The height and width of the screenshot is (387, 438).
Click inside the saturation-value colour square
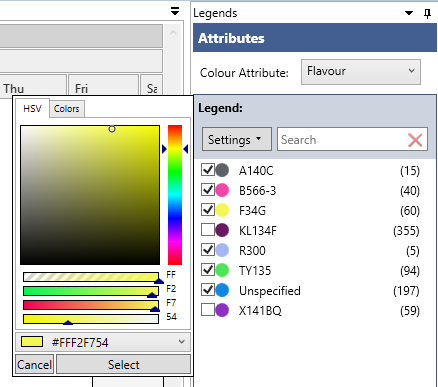tap(90, 195)
